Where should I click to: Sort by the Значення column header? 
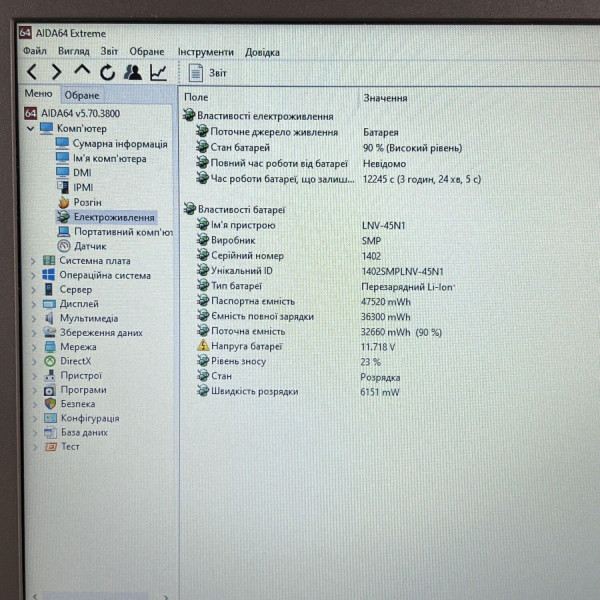pyautogui.click(x=385, y=98)
